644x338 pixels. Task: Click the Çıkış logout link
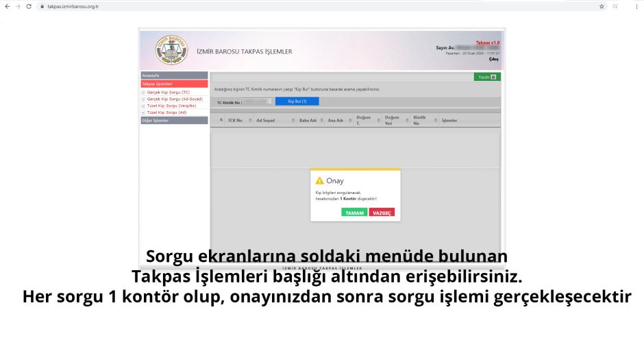pos(494,59)
